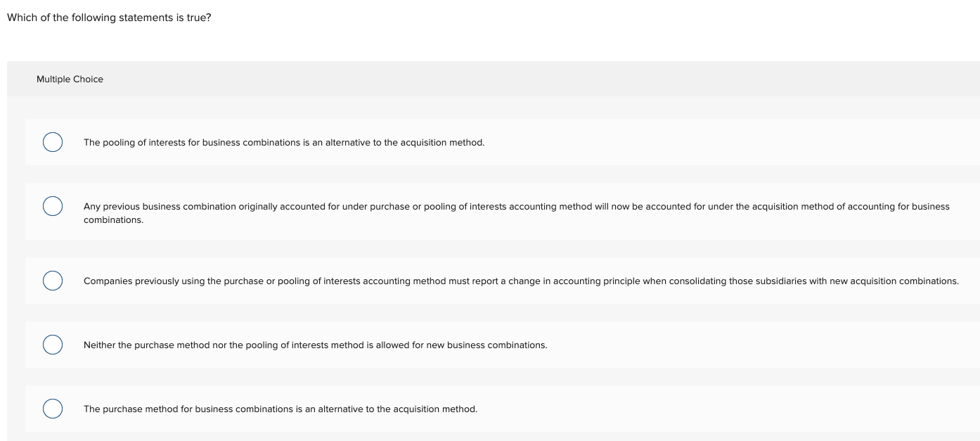This screenshot has height=441, width=980.
Task: Click the Multiple Choice header label
Action: (70, 79)
